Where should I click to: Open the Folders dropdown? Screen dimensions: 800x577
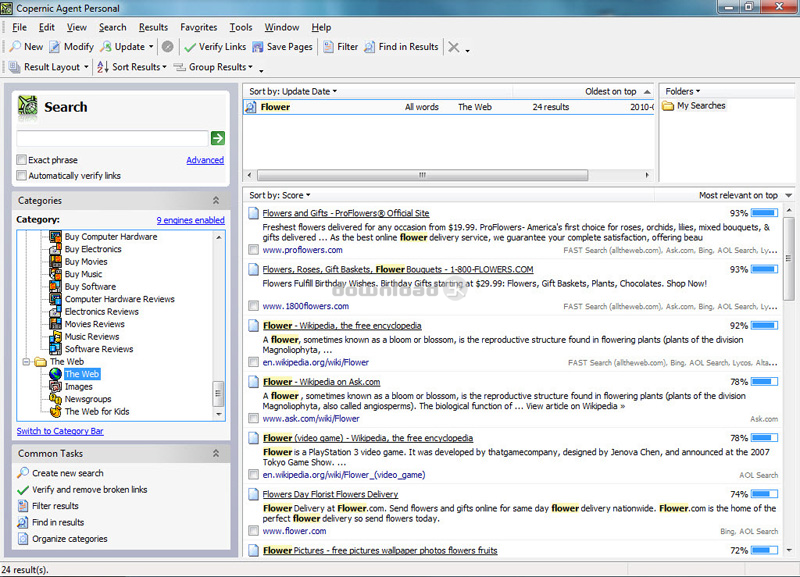pos(683,91)
